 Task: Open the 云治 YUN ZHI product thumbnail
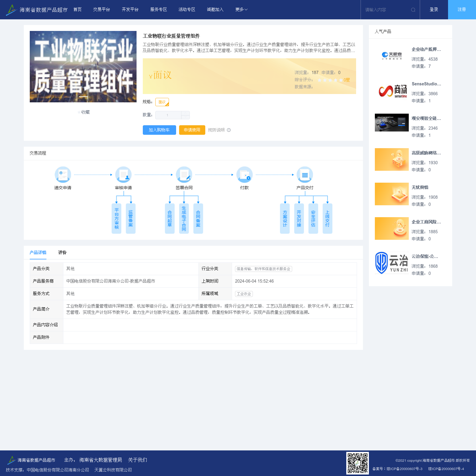392,263
